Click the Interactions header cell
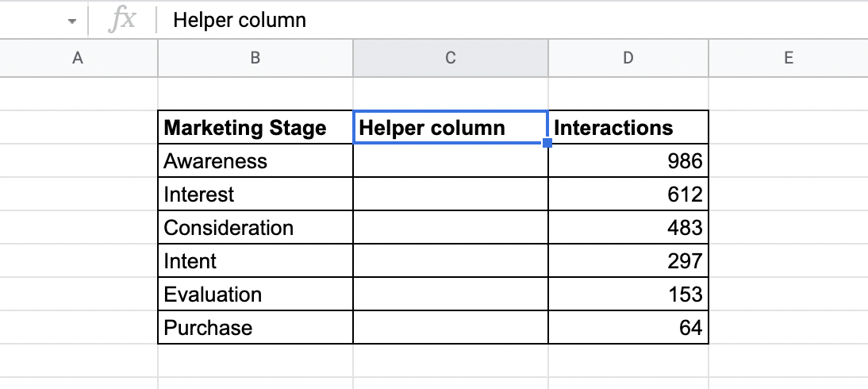This screenshot has height=389, width=868. 628,128
